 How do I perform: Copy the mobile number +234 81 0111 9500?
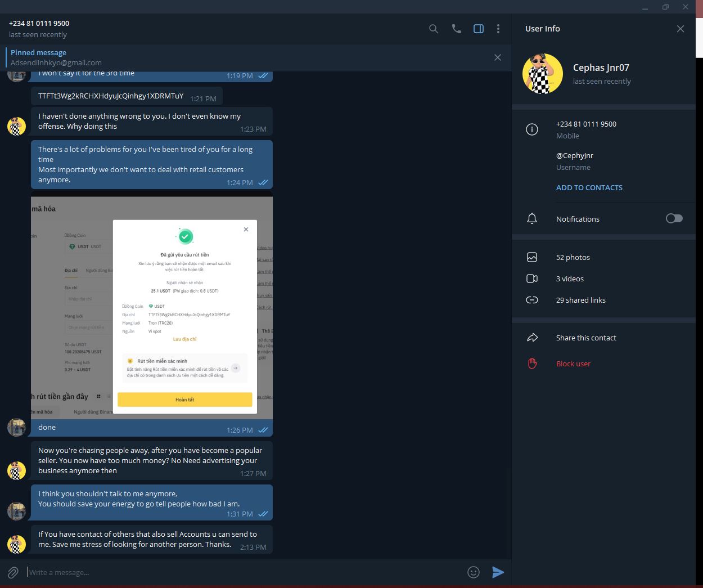click(586, 124)
